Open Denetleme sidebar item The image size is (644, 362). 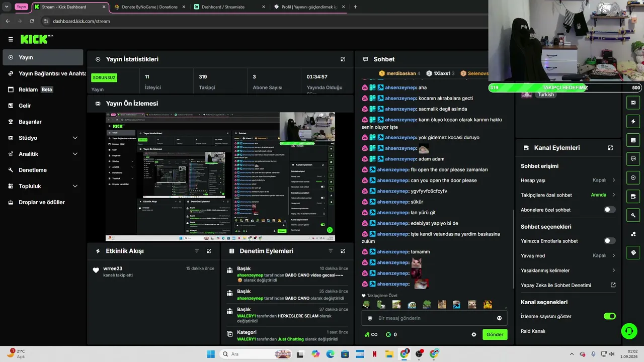43,170
